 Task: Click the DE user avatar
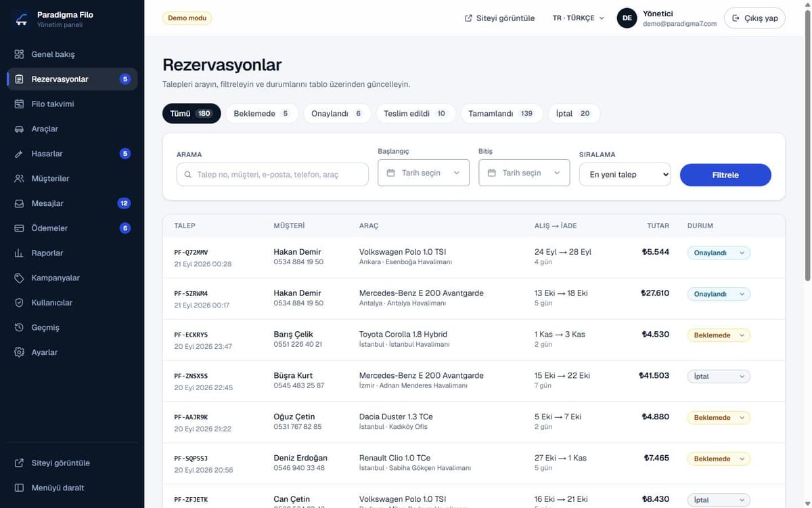click(x=627, y=18)
